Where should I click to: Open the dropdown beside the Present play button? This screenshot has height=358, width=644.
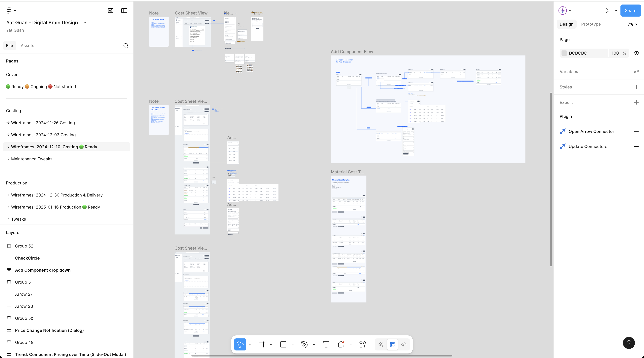coord(616,11)
